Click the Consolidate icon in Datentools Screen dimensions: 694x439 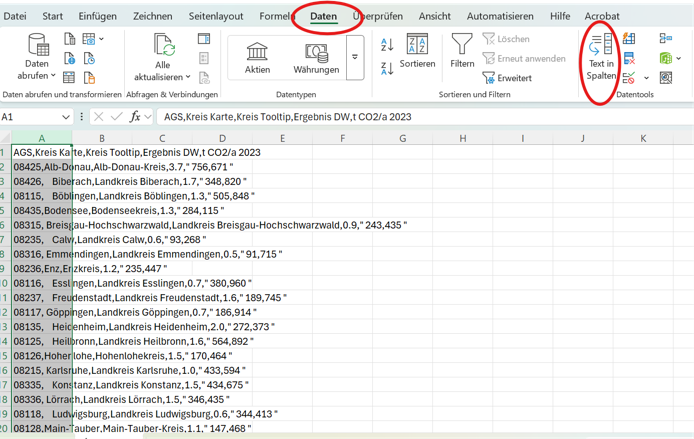(666, 39)
